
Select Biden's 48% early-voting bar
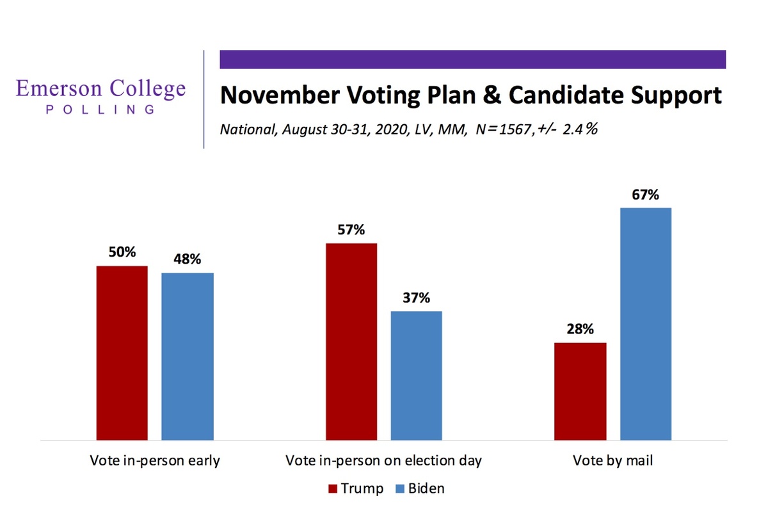click(188, 357)
